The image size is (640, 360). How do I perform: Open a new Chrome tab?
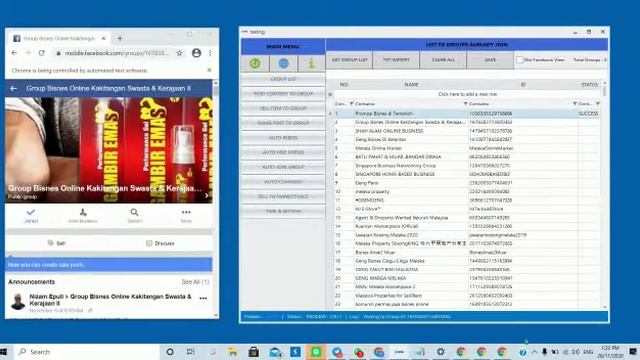click(x=120, y=38)
